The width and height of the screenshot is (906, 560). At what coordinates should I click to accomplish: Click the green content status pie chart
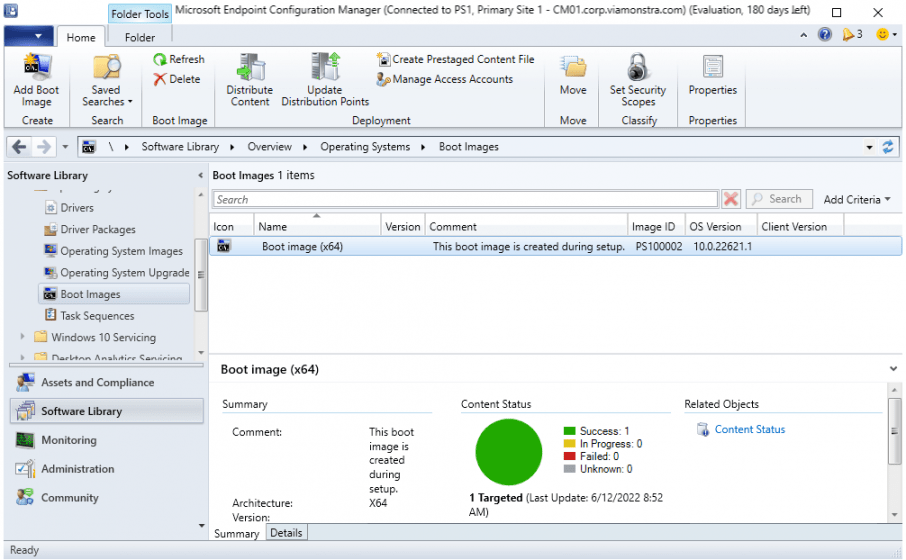click(508, 453)
